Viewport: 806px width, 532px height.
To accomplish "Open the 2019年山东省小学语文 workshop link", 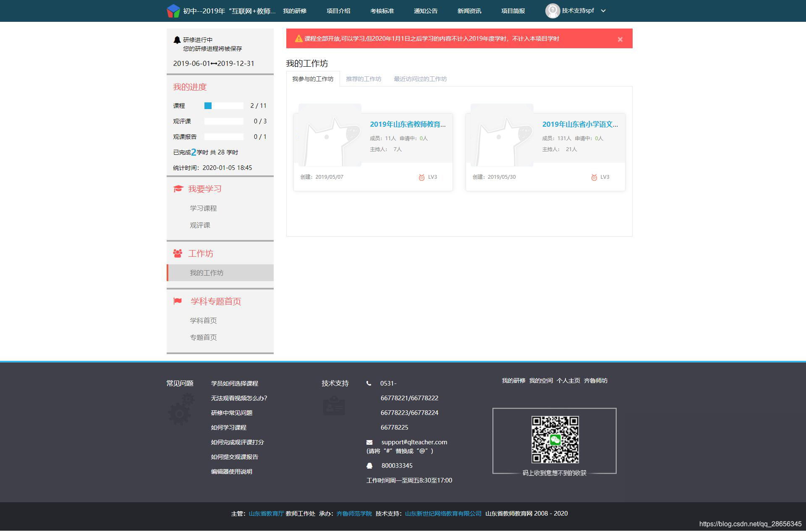I will click(x=580, y=124).
